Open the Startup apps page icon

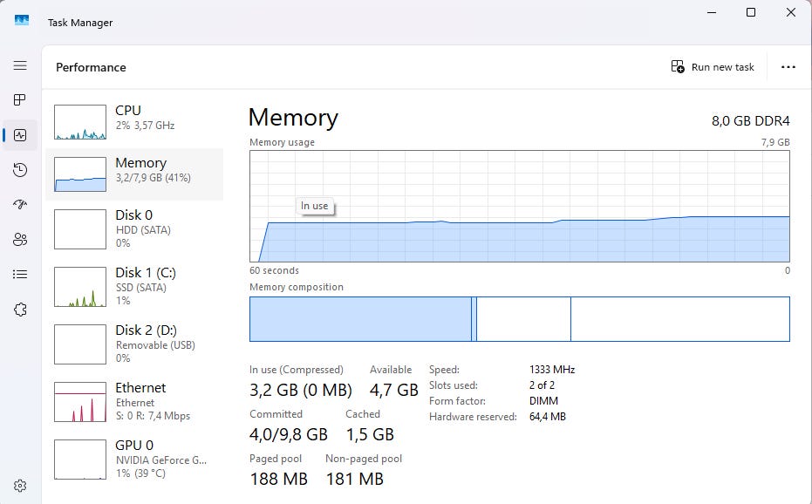point(20,205)
